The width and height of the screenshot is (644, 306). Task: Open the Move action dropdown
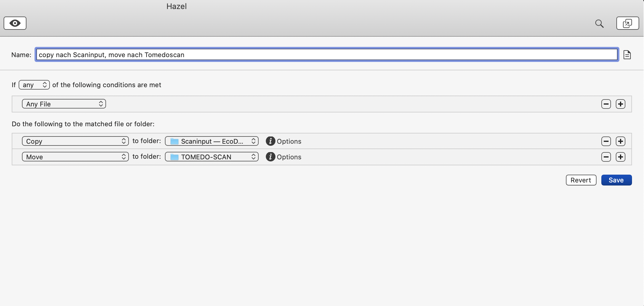pos(75,157)
